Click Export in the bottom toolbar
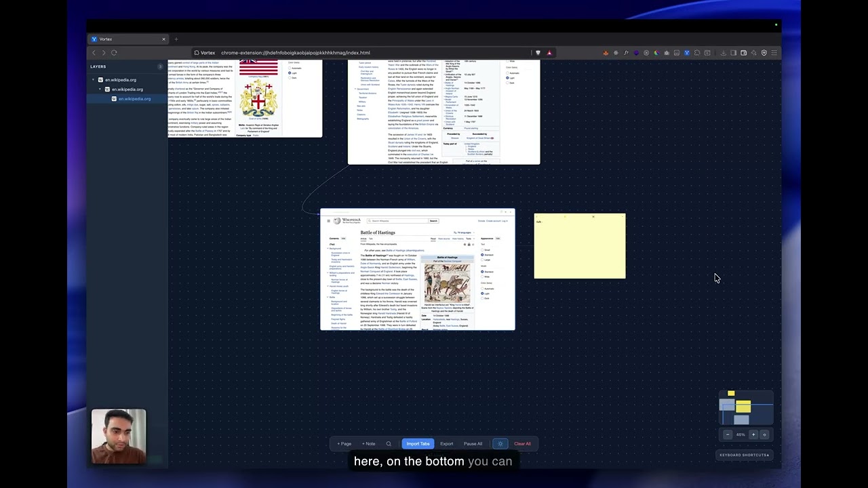Viewport: 868px width, 488px height. [x=446, y=444]
